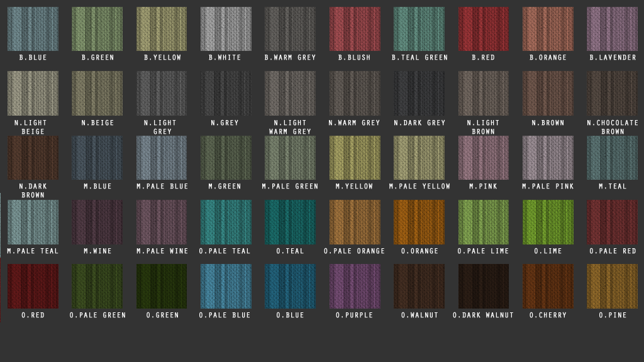This screenshot has height=362, width=644.
Task: Choose the B.LAVENDER swatch
Action: 612,29
